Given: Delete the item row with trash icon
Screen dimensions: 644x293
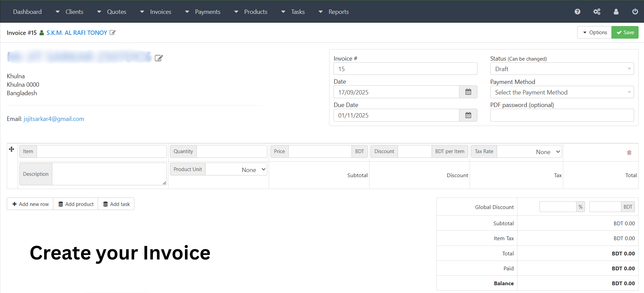Looking at the screenshot, I should pyautogui.click(x=629, y=153).
